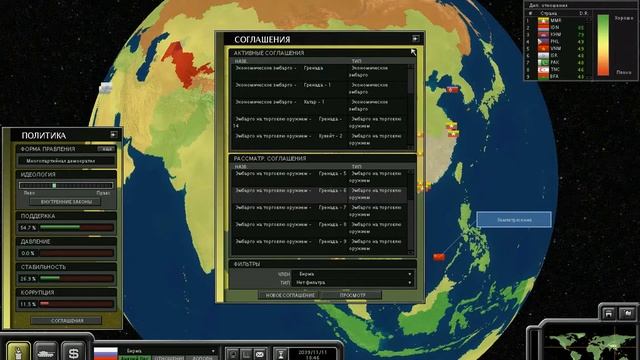Select the MMR flag in relations list
Screen dimensions: 640x360
click(543, 20)
